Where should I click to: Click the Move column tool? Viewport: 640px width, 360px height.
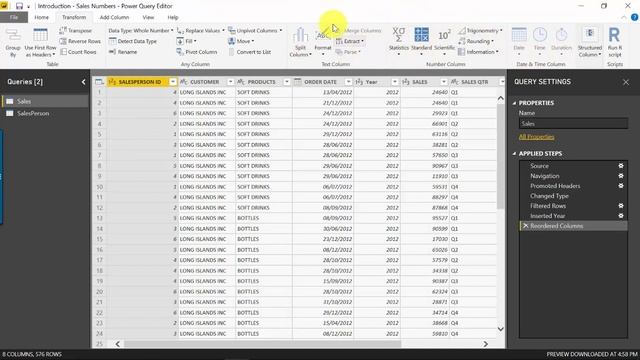pyautogui.click(x=241, y=41)
